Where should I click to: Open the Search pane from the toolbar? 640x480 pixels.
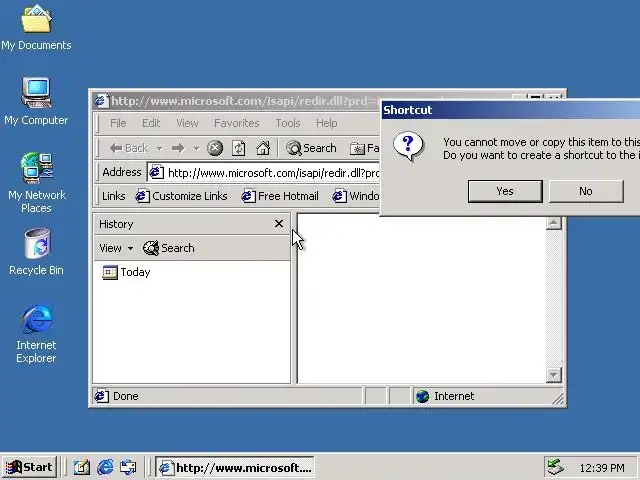(311, 148)
